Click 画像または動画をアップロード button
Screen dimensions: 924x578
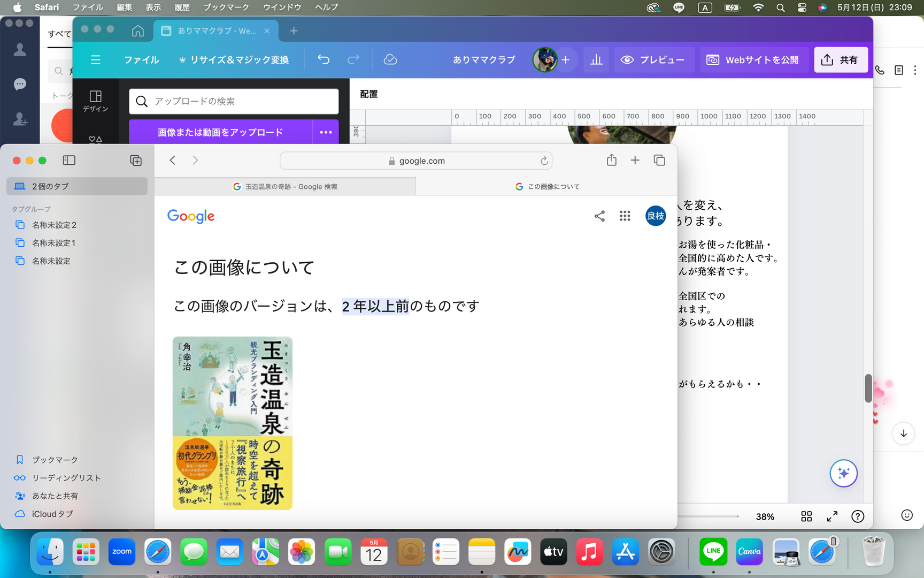[x=220, y=132]
